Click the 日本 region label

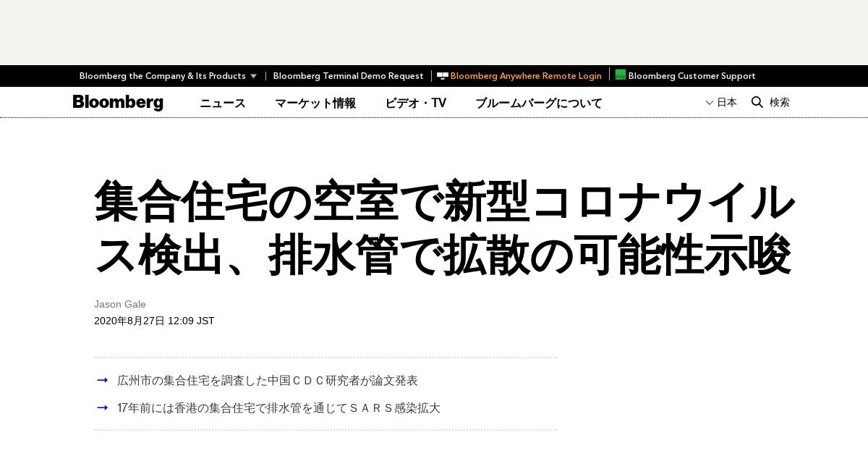pyautogui.click(x=727, y=103)
